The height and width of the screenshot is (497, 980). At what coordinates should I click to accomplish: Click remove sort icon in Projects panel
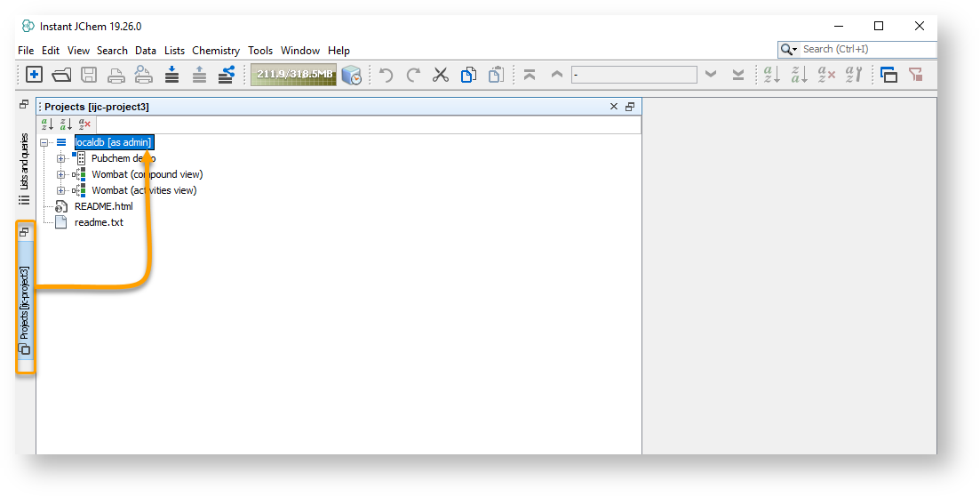[x=84, y=124]
